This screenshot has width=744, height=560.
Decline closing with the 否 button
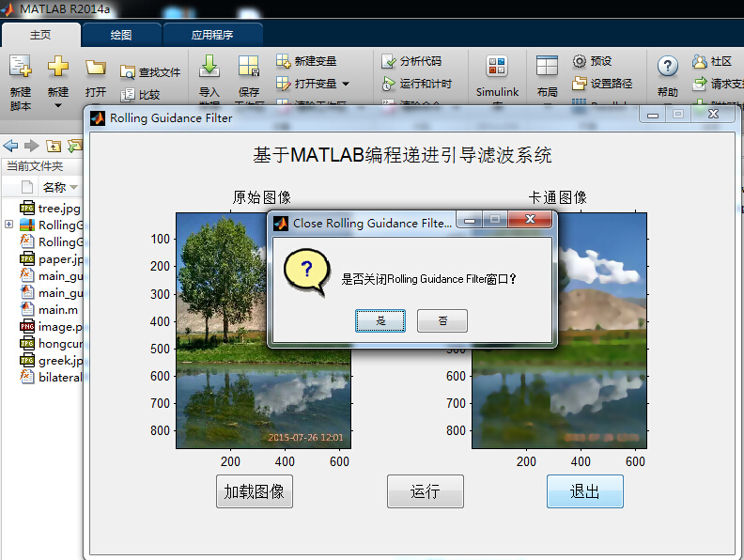[442, 320]
